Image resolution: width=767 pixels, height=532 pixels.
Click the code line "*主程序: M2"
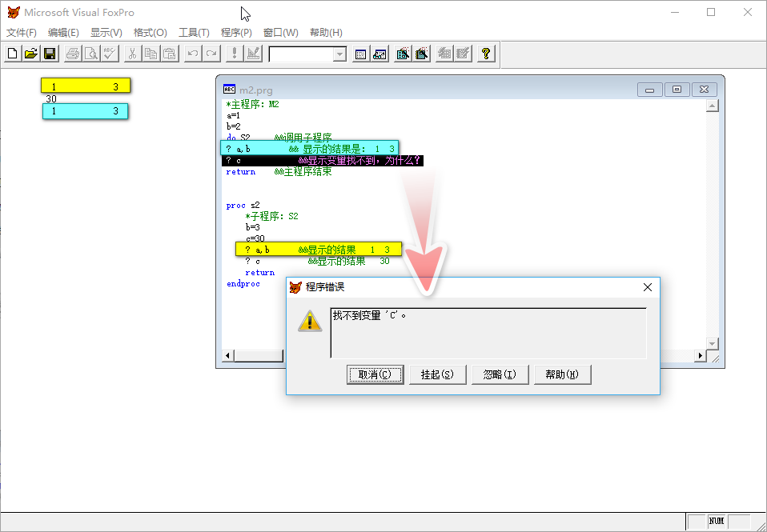(252, 105)
